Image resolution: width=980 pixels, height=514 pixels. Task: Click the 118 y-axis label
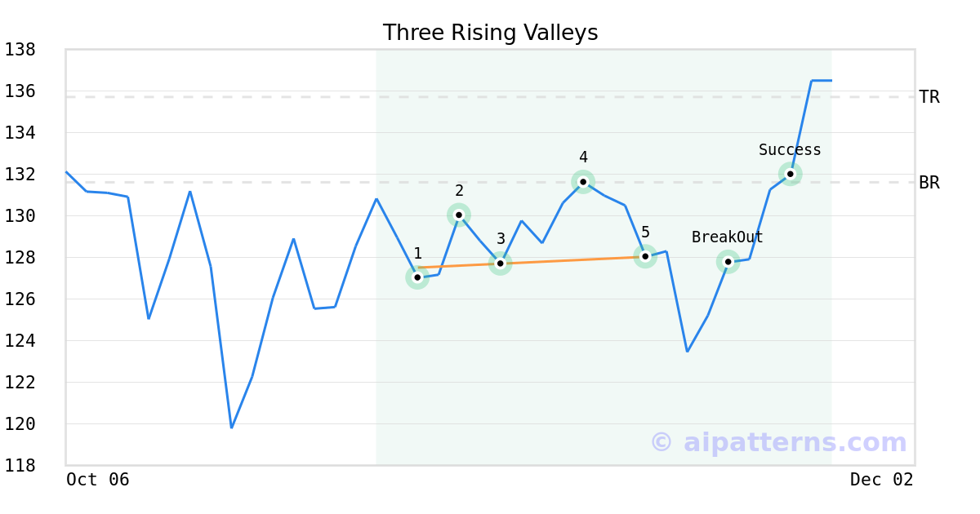tap(20, 465)
